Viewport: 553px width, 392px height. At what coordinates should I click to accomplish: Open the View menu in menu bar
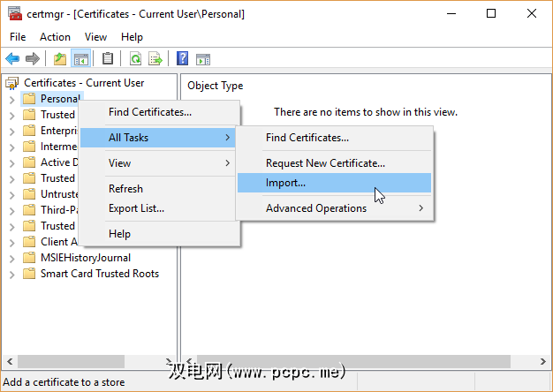(95, 37)
